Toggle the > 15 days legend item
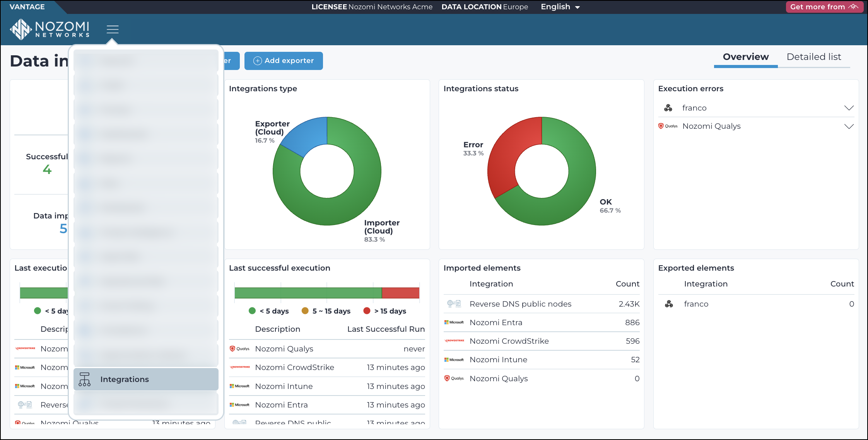Viewport: 868px width, 440px height. click(384, 311)
